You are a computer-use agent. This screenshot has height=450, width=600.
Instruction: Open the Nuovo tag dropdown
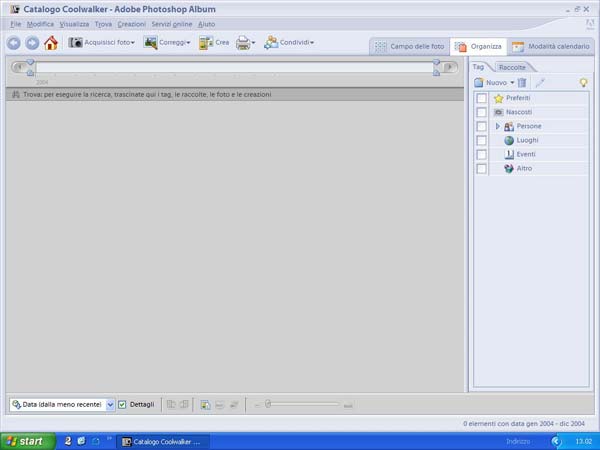(x=512, y=82)
